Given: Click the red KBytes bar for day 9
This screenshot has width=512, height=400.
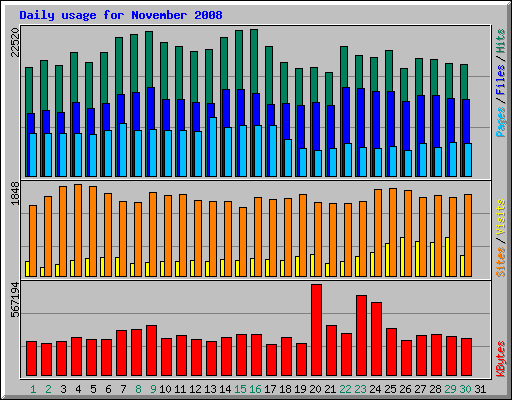Looking at the screenshot, I should [152, 351].
